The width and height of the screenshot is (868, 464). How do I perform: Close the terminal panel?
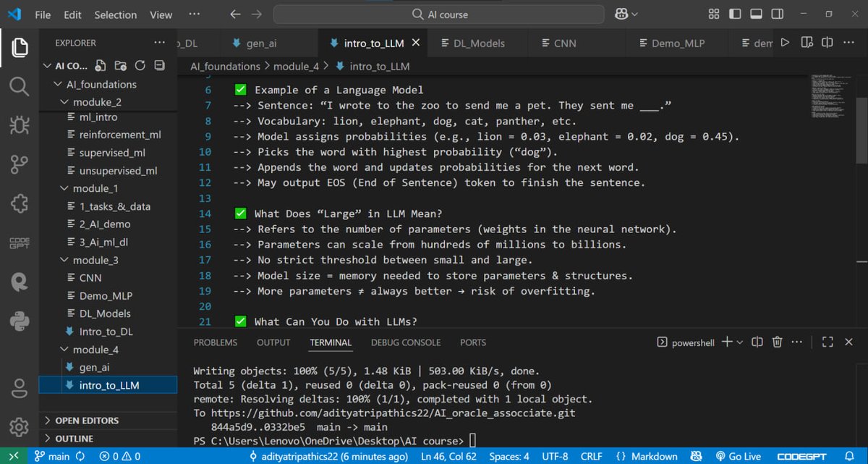pyautogui.click(x=848, y=342)
